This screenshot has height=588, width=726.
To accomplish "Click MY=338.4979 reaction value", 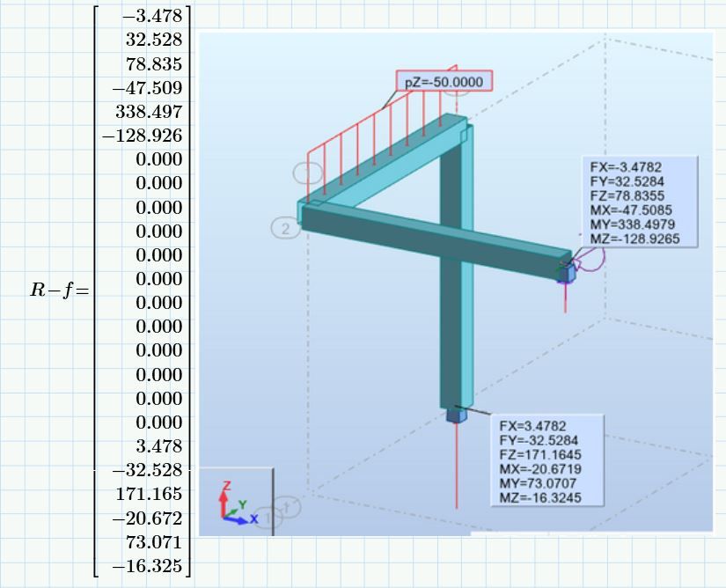I will click(x=633, y=224).
